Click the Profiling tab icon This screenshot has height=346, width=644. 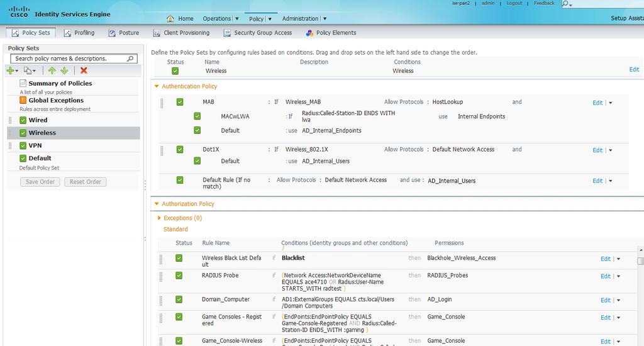(67, 33)
